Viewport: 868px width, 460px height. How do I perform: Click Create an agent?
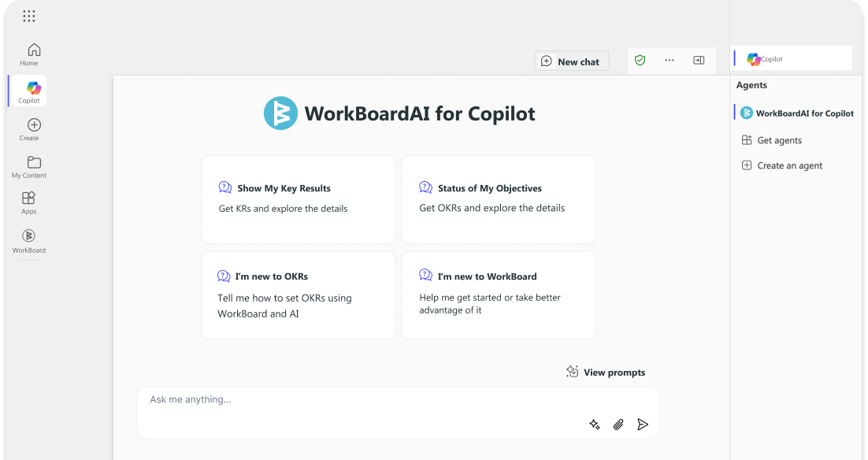(781, 165)
